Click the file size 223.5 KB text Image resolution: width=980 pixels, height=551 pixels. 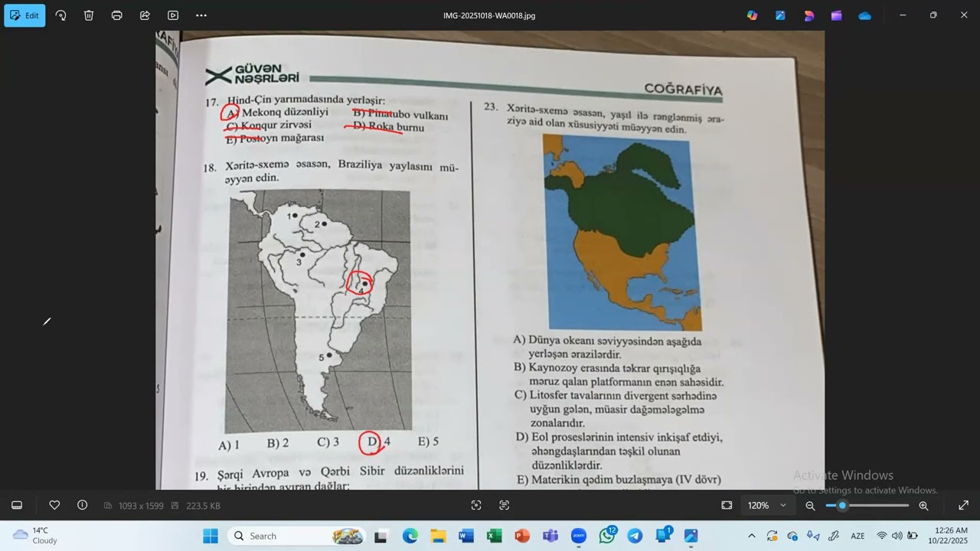click(x=202, y=506)
